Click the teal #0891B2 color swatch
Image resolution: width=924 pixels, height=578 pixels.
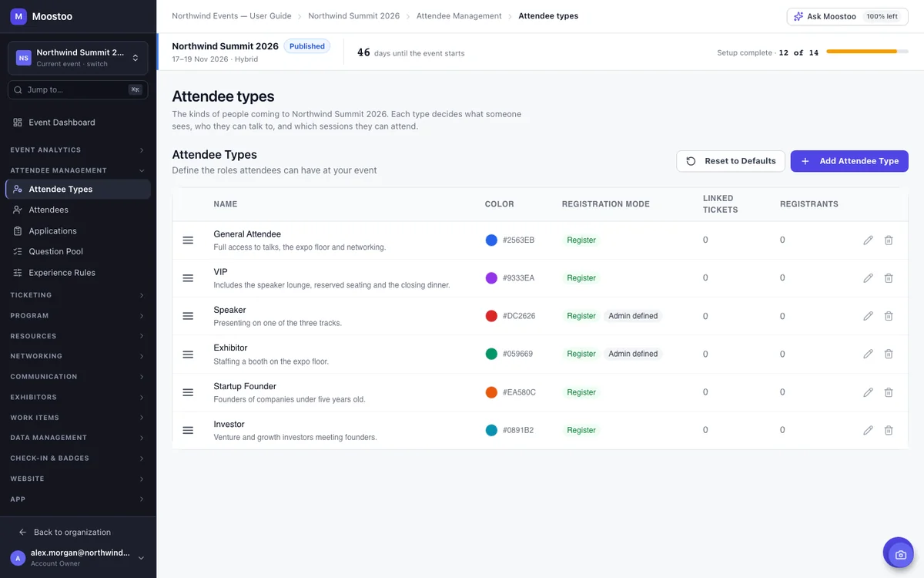[x=491, y=430]
